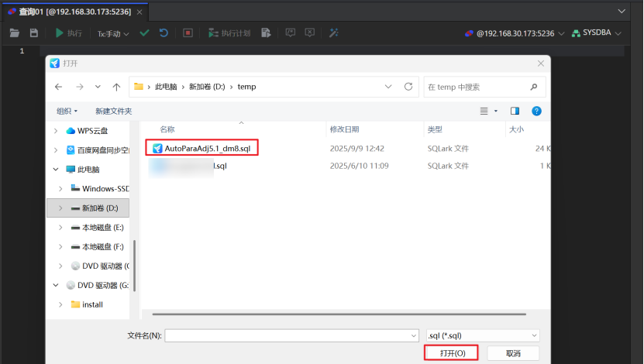The image size is (644, 364).
Task: Change the view layout icon
Action: pos(484,112)
